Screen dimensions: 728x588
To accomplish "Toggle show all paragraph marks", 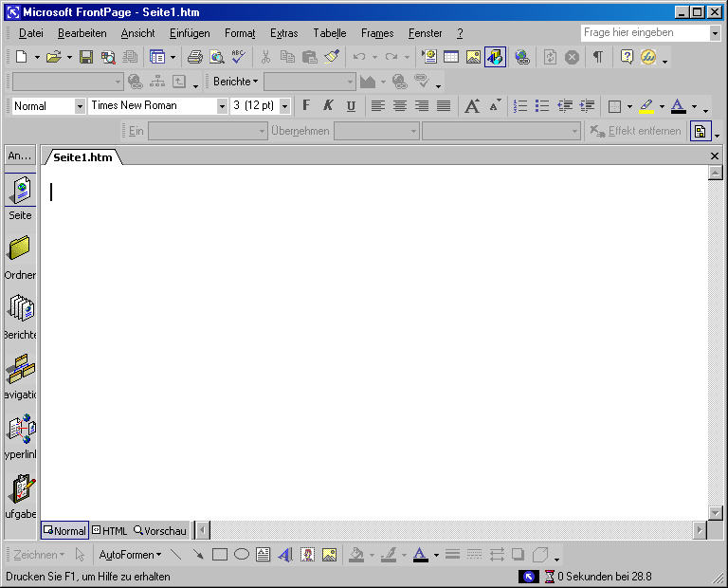I will pyautogui.click(x=598, y=57).
